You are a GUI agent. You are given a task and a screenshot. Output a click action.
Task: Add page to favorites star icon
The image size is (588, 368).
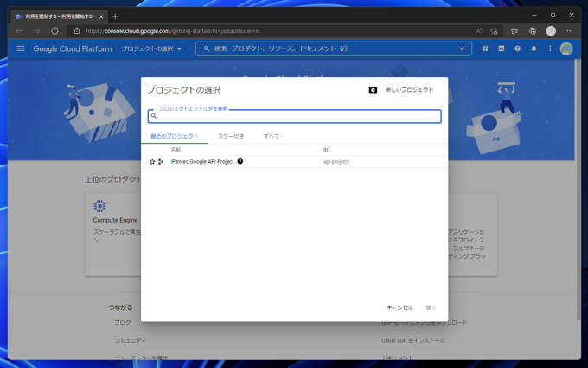click(494, 31)
